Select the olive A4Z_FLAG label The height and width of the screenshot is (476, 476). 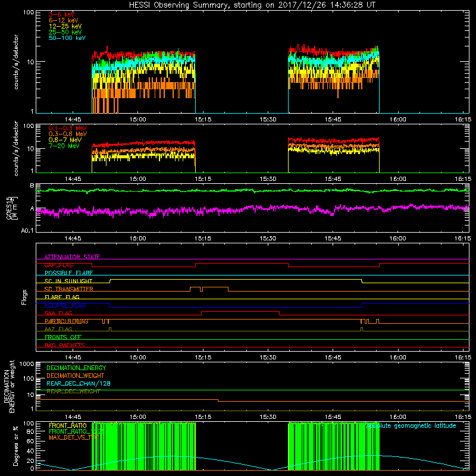click(58, 329)
